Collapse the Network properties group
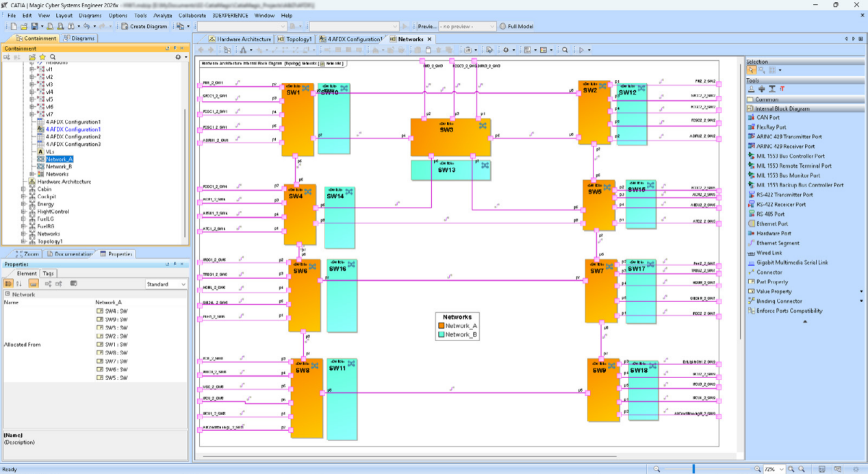The height and width of the screenshot is (474, 868). 7,295
